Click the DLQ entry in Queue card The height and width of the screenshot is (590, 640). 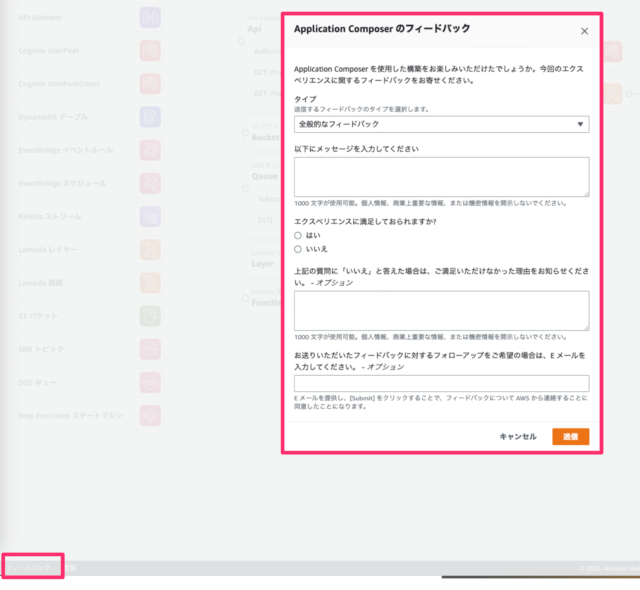tap(265, 220)
